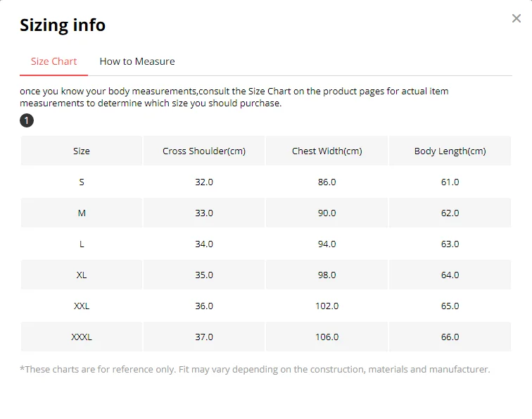
Task: Click the Chest Width(cm) column header
Action: coord(327,151)
